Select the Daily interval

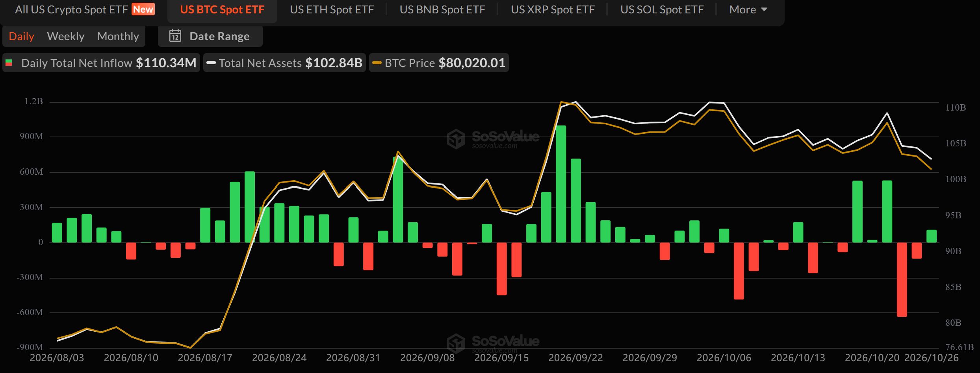tap(21, 36)
